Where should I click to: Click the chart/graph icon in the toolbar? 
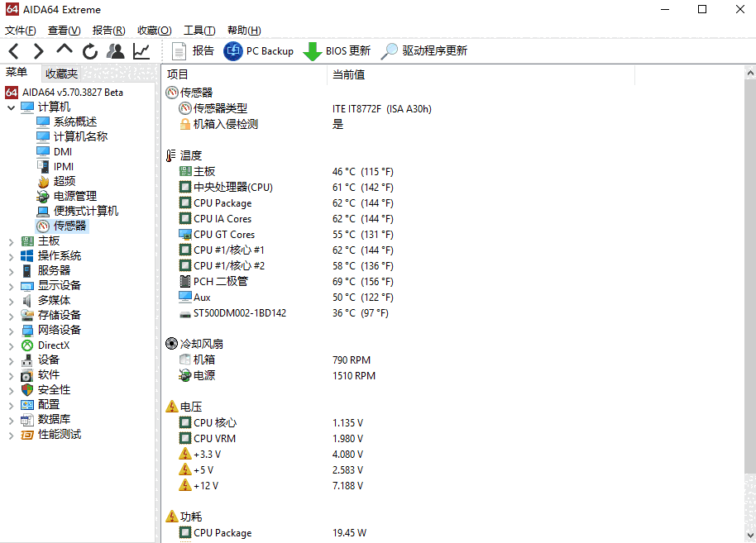tap(140, 50)
